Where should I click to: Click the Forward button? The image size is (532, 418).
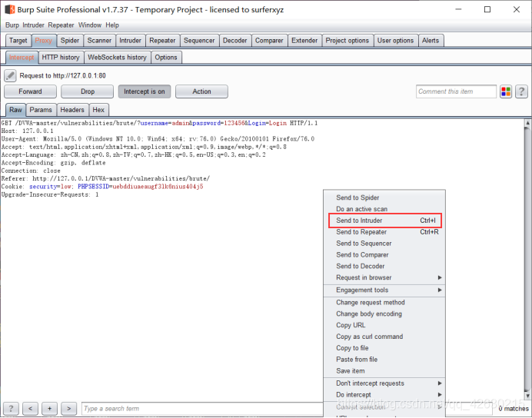(30, 91)
